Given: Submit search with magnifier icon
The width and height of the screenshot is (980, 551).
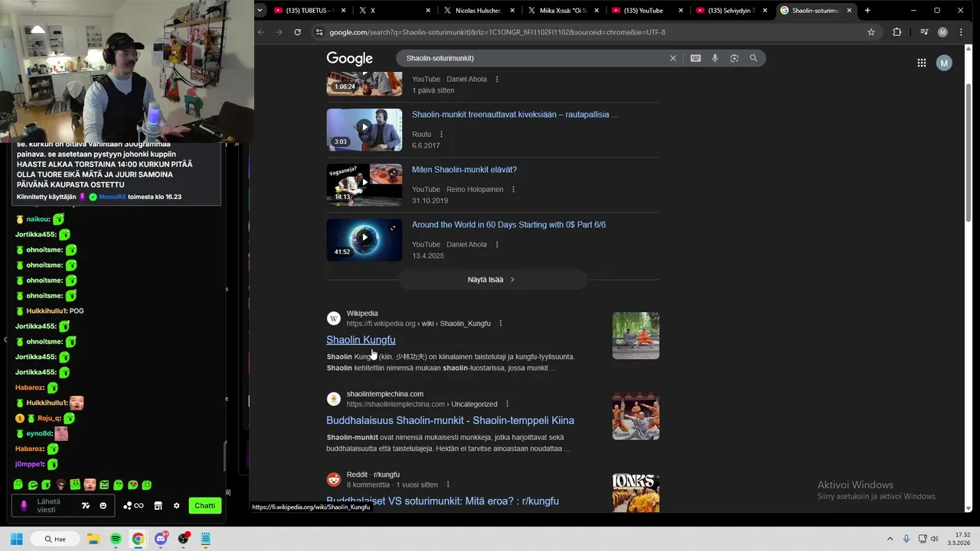Looking at the screenshot, I should (753, 58).
